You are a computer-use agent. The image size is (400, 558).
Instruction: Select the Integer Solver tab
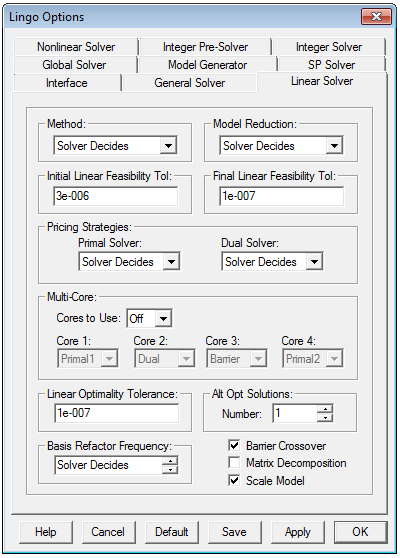click(x=329, y=47)
